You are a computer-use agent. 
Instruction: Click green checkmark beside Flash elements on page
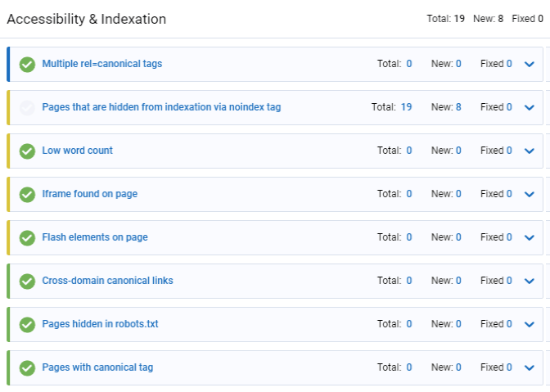click(27, 238)
